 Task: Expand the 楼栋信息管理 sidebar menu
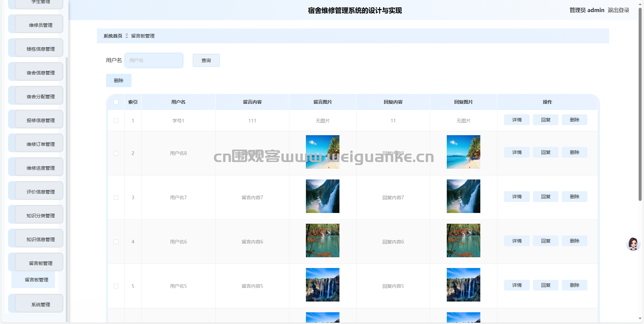(36, 48)
